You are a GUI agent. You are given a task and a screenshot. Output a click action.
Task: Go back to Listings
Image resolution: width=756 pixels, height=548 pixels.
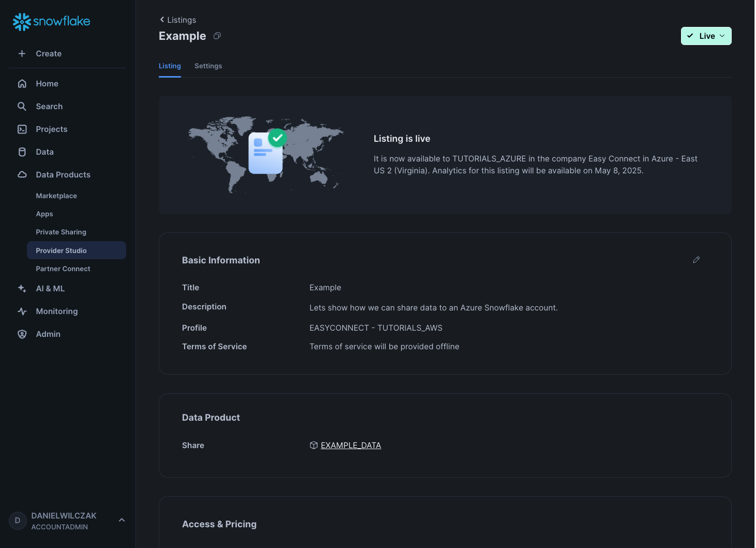click(178, 20)
